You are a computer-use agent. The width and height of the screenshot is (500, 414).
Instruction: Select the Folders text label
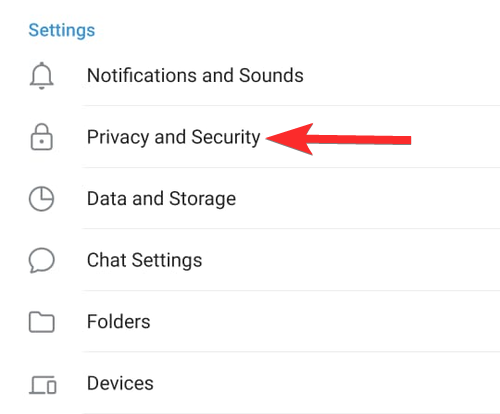118,322
